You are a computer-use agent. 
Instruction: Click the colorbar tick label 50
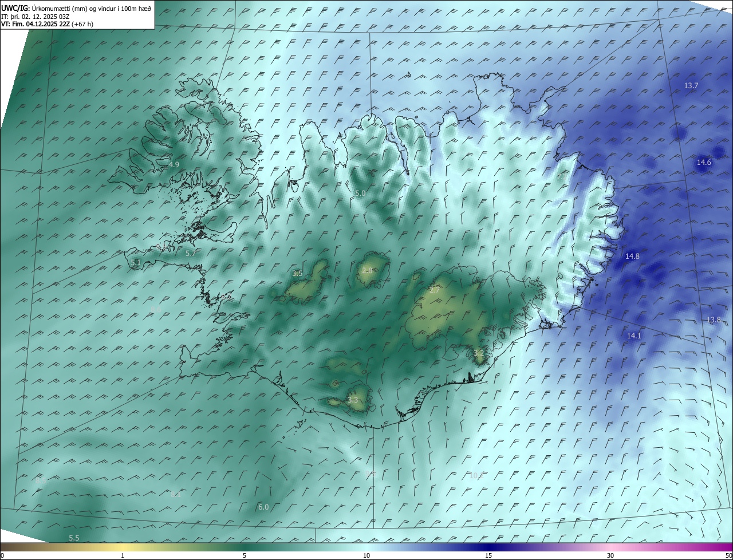pos(728,555)
